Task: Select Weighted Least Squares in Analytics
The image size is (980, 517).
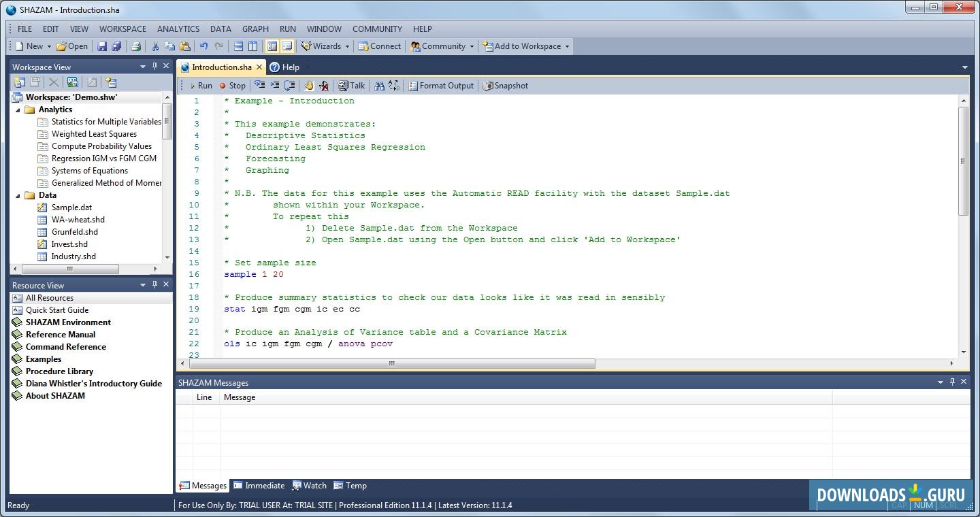Action: click(94, 134)
